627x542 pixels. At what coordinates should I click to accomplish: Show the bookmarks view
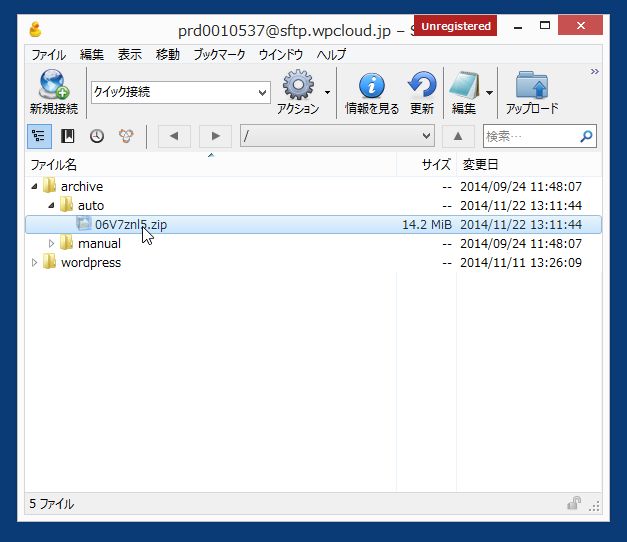(68, 136)
